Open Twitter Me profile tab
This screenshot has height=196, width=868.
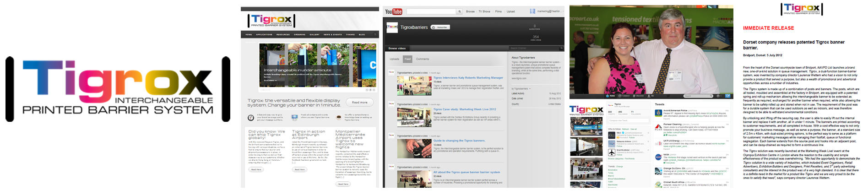[x=650, y=96]
